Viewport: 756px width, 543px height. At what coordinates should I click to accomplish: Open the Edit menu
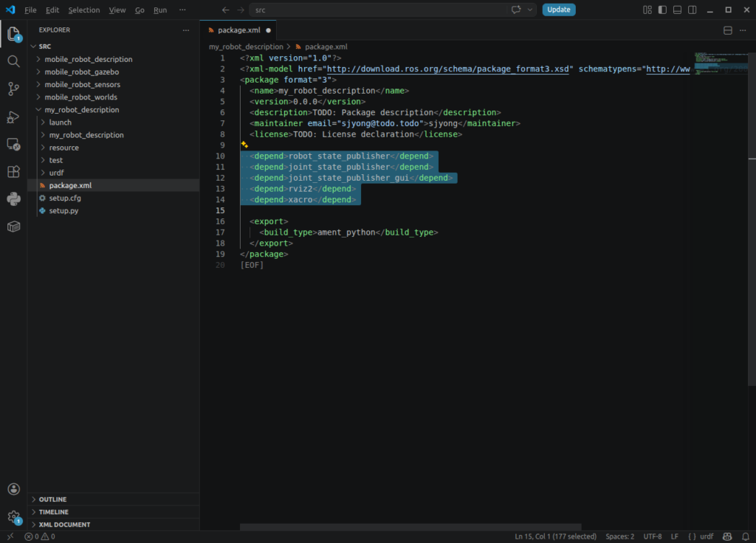[x=52, y=10]
